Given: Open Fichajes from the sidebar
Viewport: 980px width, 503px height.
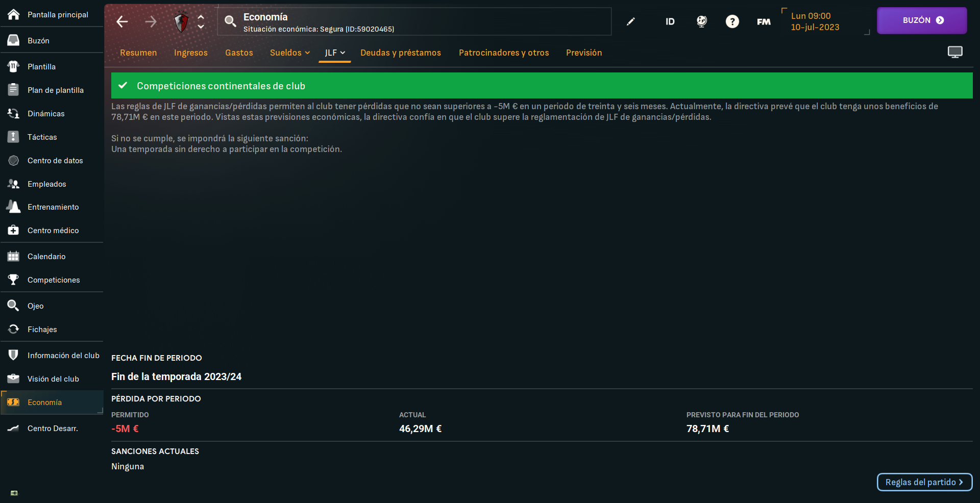Looking at the screenshot, I should point(42,330).
